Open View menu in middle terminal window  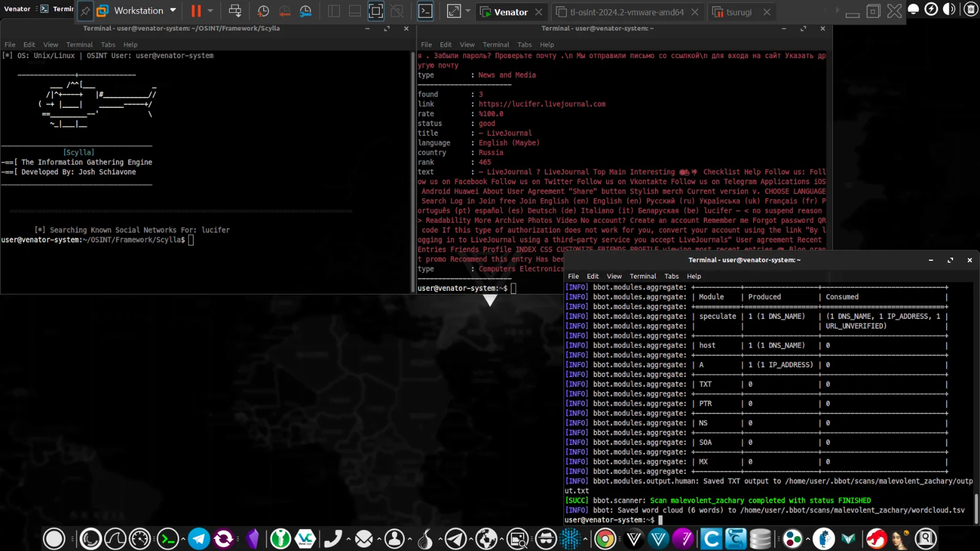pyautogui.click(x=467, y=45)
